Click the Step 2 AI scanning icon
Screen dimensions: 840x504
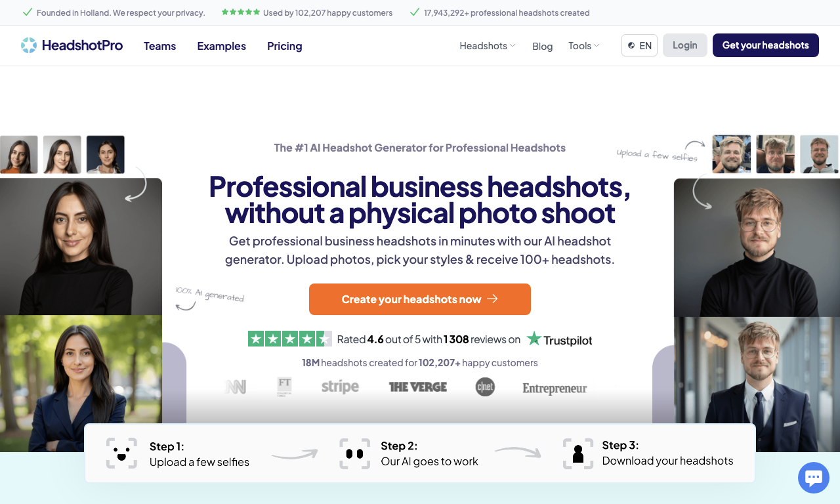point(354,453)
